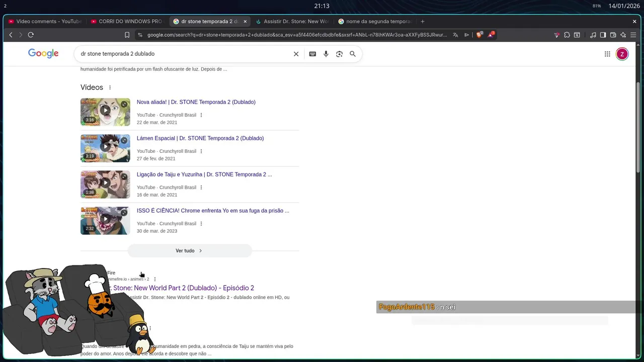The image size is (644, 362).
Task: Open options for Nova aliada video result
Action: pos(201,115)
